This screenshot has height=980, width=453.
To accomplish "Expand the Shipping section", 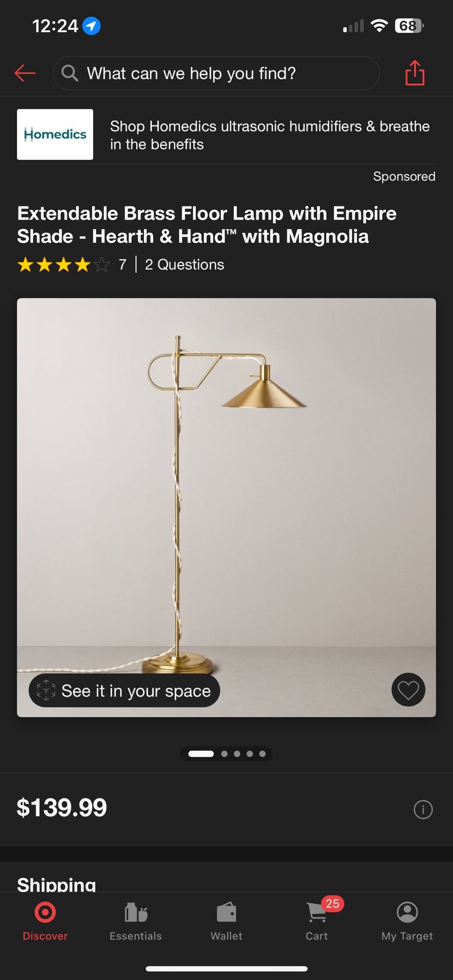I will click(x=56, y=884).
